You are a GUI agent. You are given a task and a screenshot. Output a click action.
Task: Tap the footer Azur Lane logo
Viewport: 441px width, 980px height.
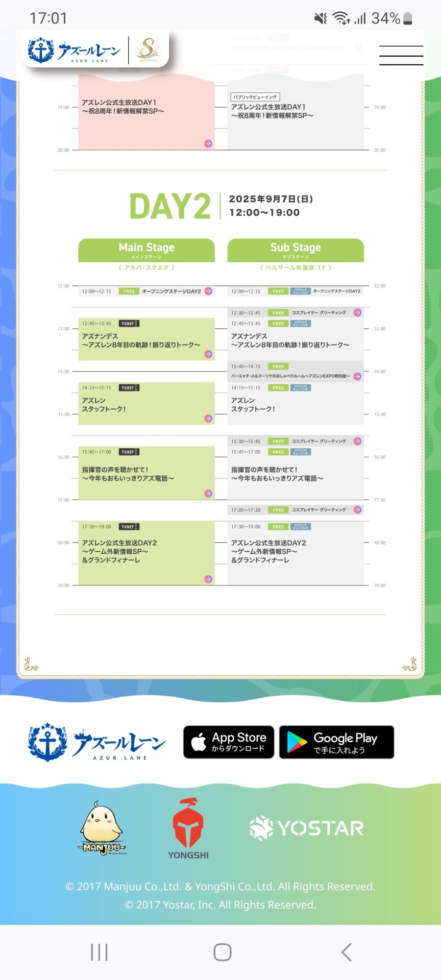pos(97,742)
